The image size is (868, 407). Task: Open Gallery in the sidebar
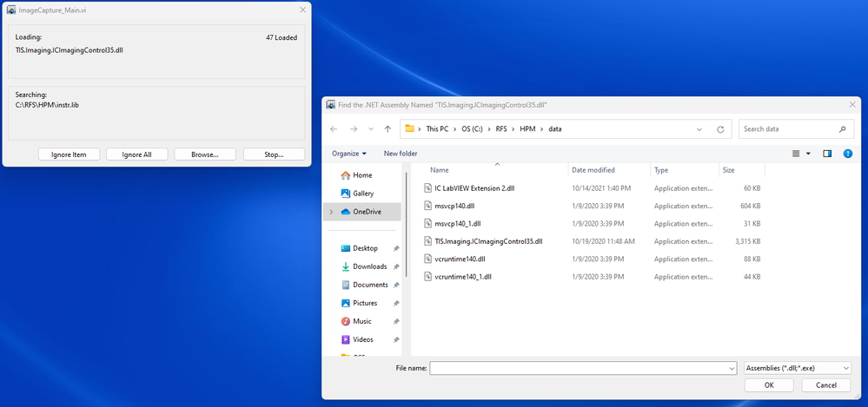(363, 194)
